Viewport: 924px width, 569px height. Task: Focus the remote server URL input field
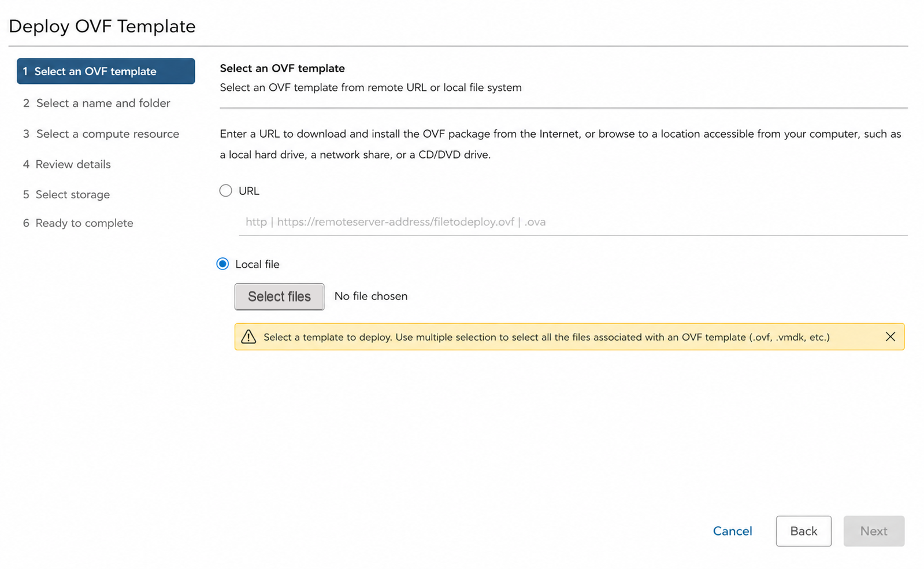click(573, 222)
